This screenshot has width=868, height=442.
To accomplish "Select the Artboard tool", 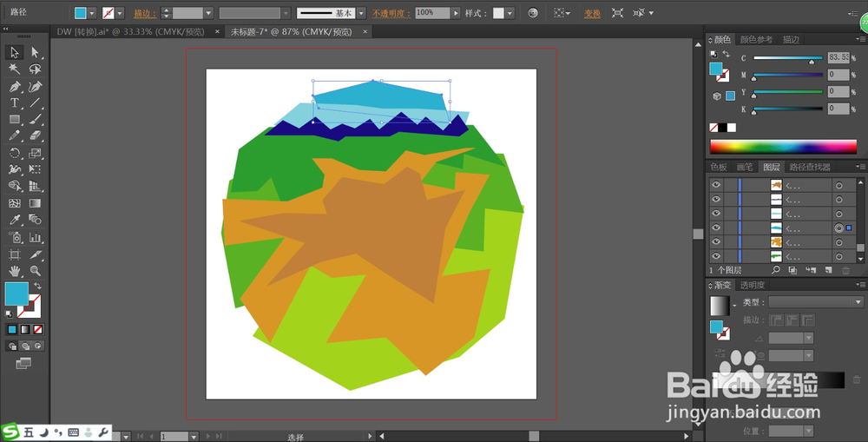I will coord(15,254).
